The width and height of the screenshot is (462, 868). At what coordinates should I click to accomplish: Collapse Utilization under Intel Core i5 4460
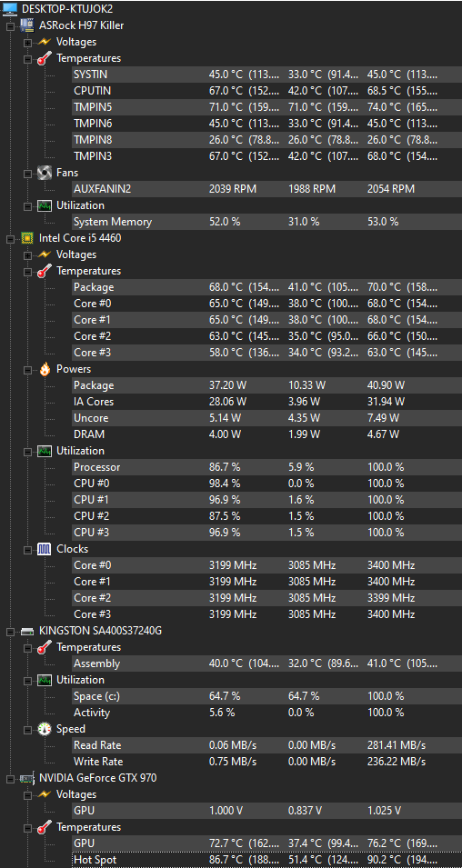[x=27, y=451]
